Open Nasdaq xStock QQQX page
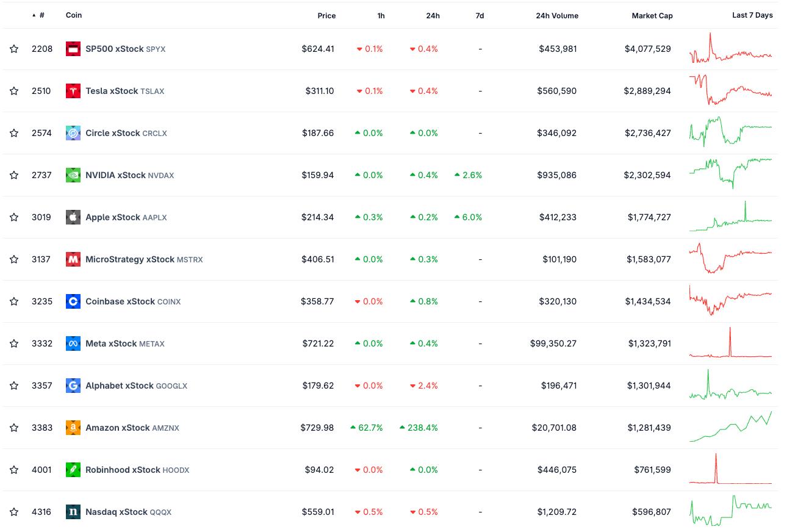 128,512
